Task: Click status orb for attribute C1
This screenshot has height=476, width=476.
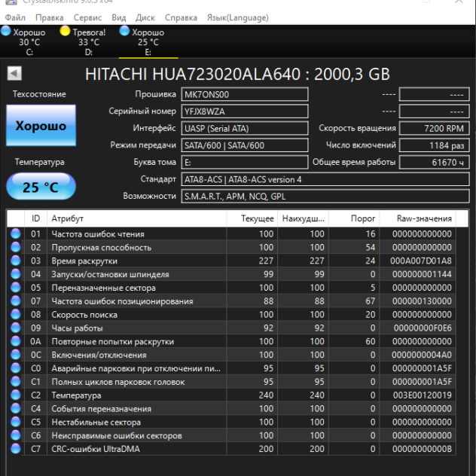Action: (x=16, y=382)
